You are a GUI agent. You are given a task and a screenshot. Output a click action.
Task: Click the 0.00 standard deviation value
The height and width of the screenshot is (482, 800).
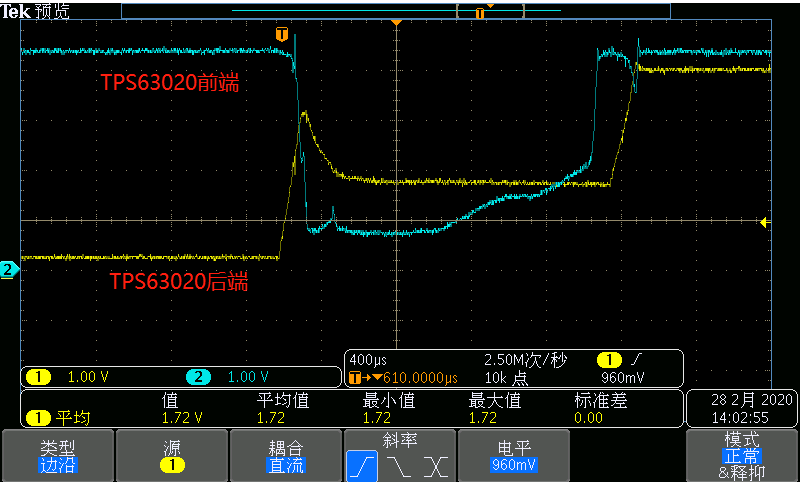588,418
